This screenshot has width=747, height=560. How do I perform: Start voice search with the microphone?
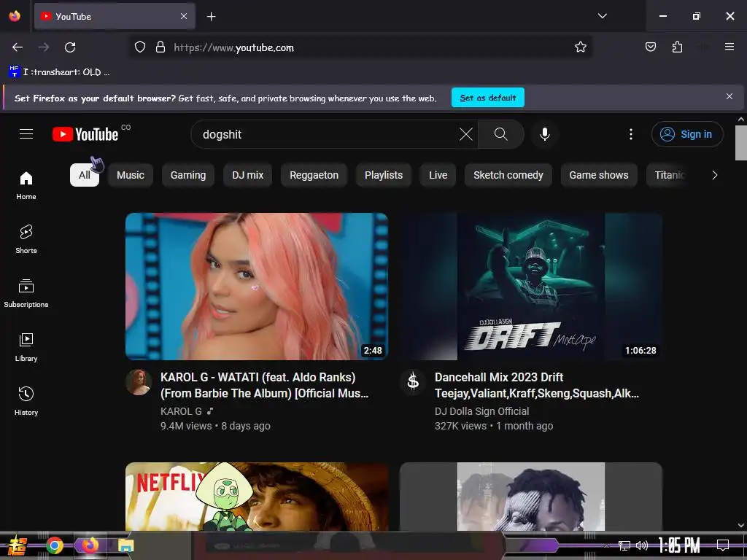click(545, 134)
